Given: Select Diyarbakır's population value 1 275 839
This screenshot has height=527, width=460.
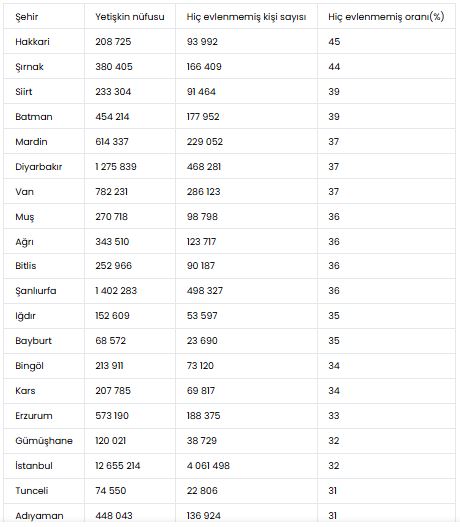Looking at the screenshot, I should (x=116, y=167).
